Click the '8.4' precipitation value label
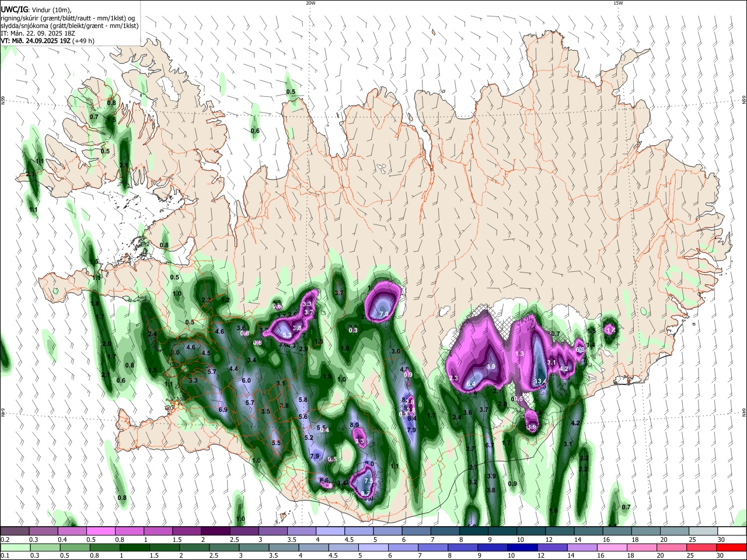The image size is (747, 560). (x=412, y=418)
